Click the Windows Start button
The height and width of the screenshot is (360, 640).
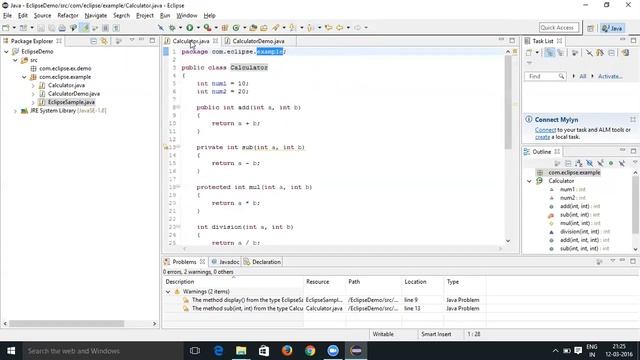click(11, 351)
